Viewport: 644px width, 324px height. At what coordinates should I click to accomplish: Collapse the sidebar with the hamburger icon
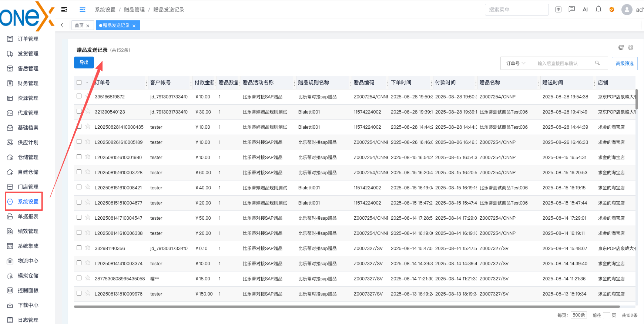tap(64, 10)
